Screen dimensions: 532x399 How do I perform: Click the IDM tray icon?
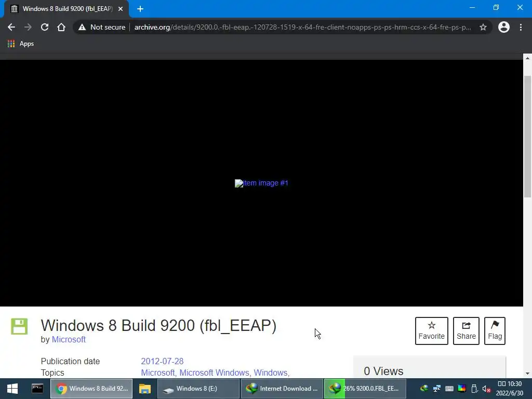[x=424, y=389]
